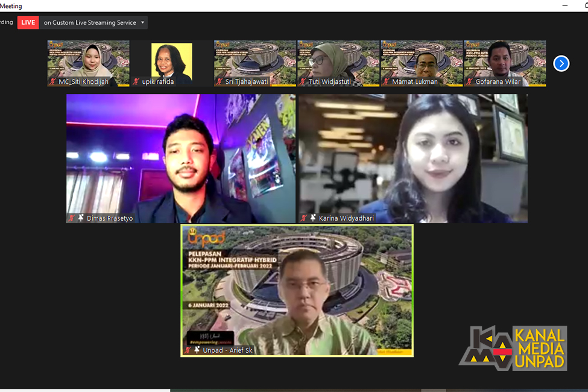
Task: Click the muted mic icon beside Karina Widyadhari
Action: click(303, 218)
